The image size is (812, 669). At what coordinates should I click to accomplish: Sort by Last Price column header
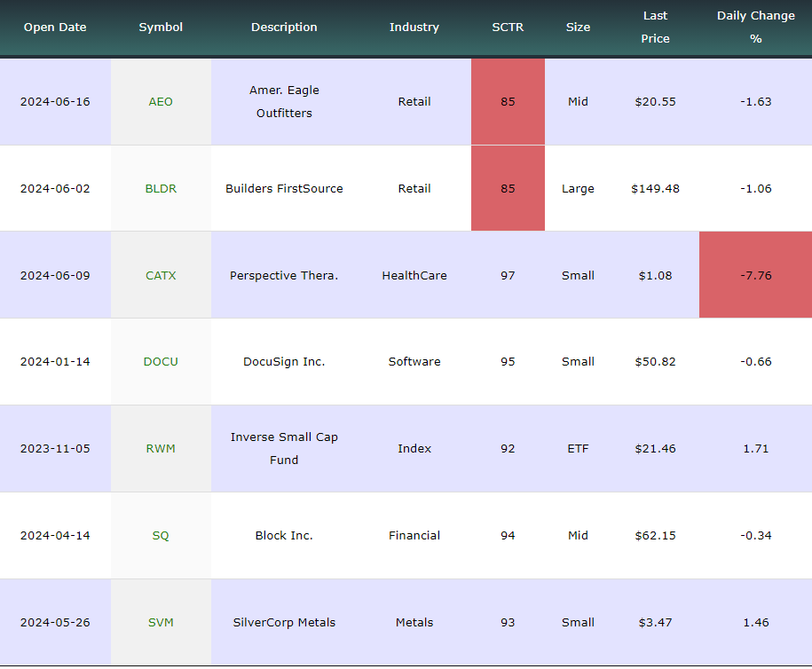(x=655, y=27)
